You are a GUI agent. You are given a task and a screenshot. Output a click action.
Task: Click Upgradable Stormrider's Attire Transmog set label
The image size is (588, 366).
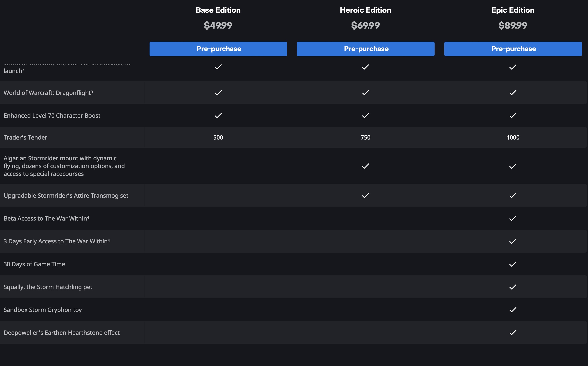click(x=66, y=196)
